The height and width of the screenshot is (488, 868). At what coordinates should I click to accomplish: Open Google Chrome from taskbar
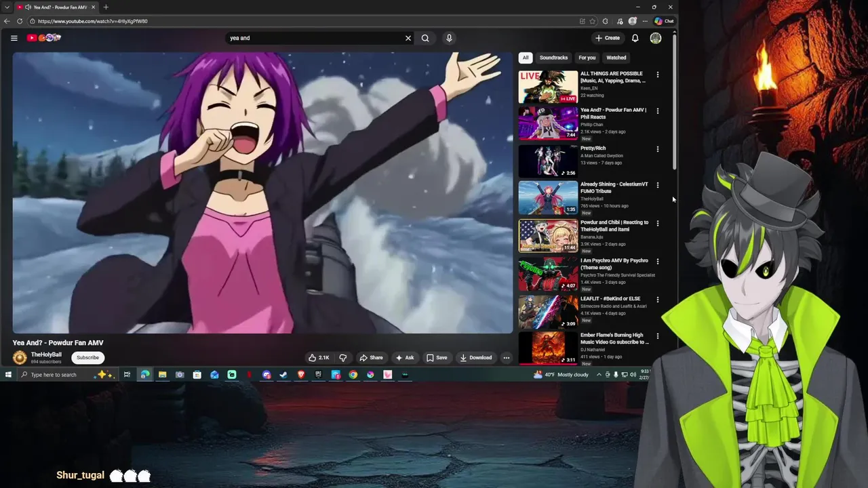coord(353,374)
